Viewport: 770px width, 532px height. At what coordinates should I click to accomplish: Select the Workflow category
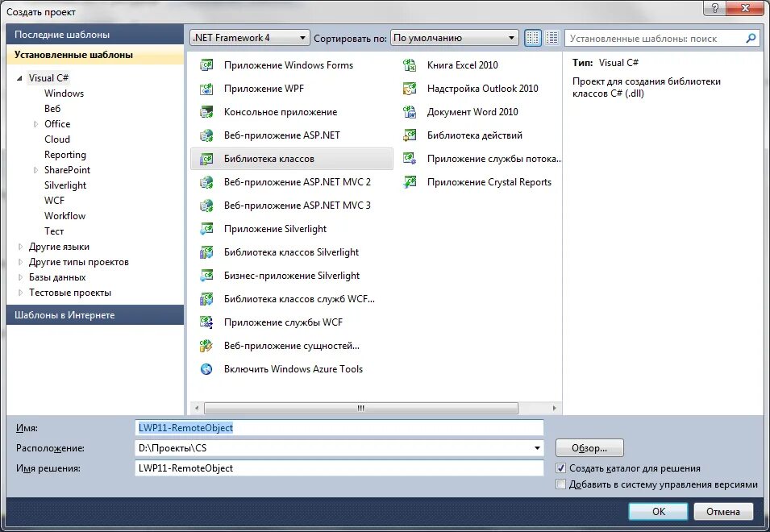pyautogui.click(x=65, y=216)
